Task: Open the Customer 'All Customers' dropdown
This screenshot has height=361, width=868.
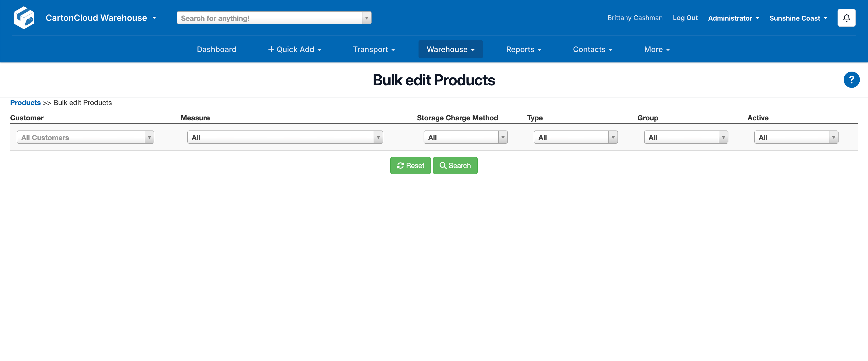Action: [85, 138]
